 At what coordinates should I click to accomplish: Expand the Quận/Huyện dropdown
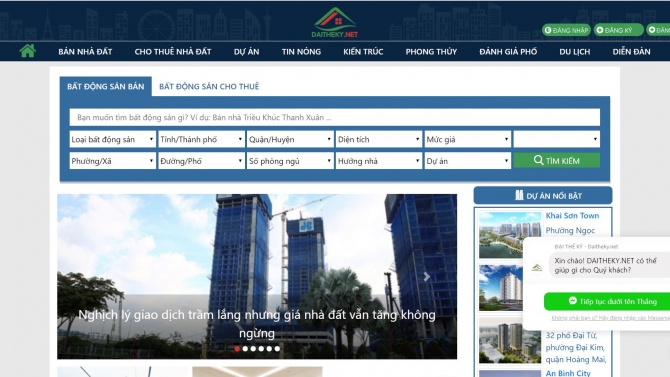[x=290, y=139]
